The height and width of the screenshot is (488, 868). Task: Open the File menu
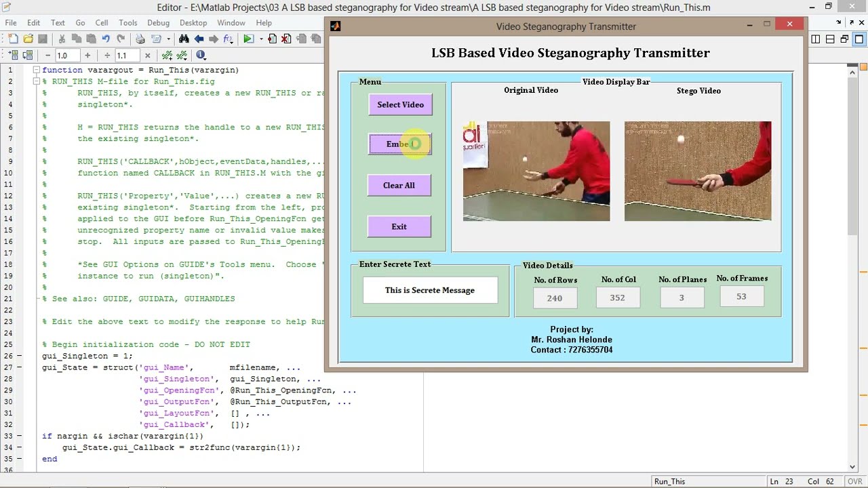coord(11,22)
